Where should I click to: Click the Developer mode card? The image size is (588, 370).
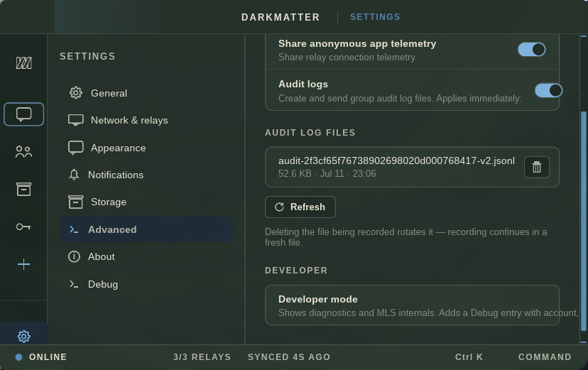(412, 305)
